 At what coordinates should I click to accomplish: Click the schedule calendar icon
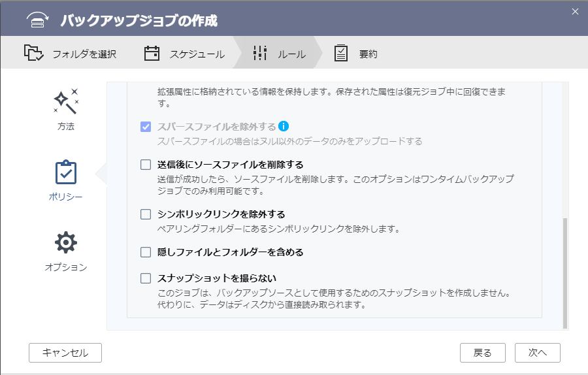point(152,54)
